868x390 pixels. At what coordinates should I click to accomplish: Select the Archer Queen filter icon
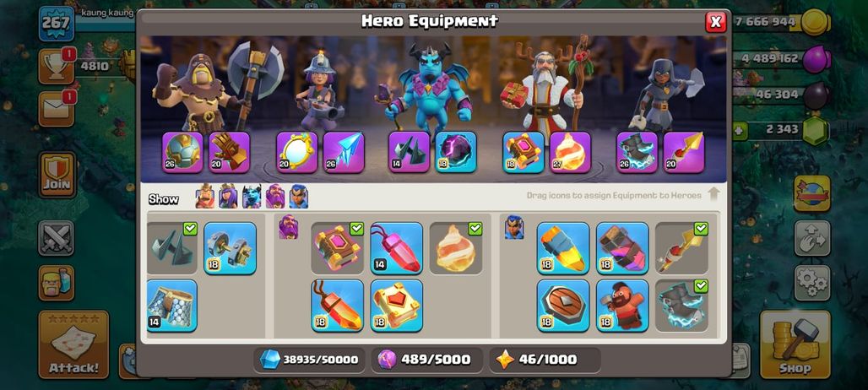click(x=228, y=197)
